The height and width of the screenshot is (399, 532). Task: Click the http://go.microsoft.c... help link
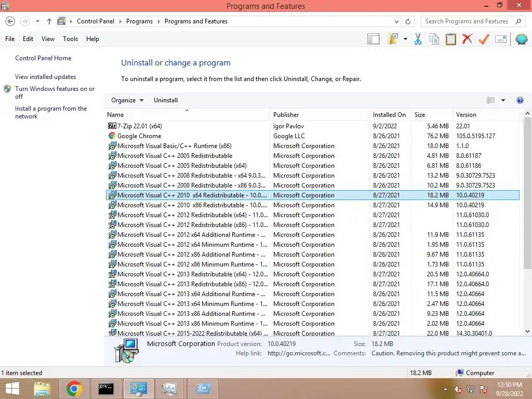[299, 353]
